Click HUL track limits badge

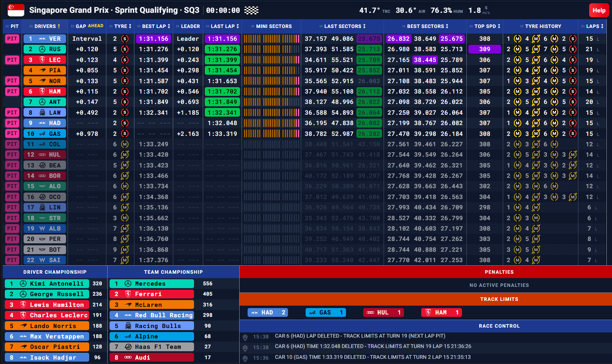click(384, 312)
